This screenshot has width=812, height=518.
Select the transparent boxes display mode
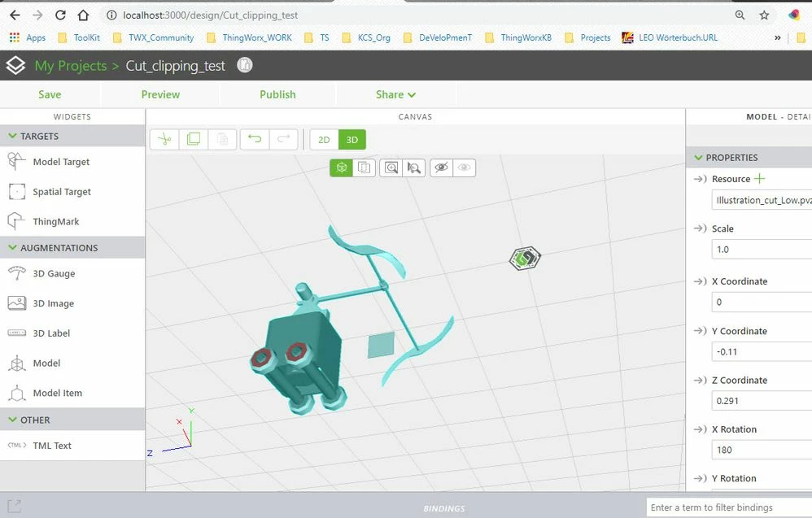pos(364,168)
